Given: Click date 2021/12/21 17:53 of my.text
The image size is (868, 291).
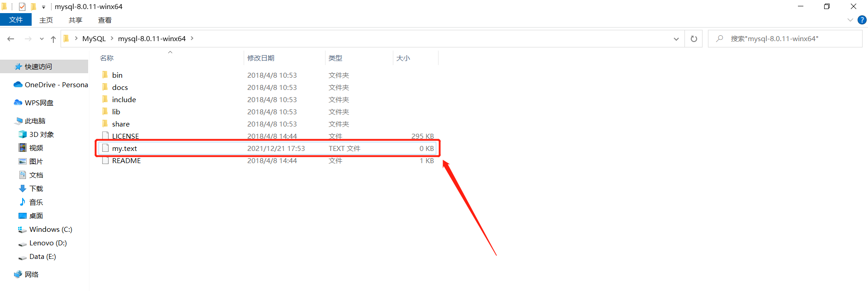Looking at the screenshot, I should [x=276, y=148].
